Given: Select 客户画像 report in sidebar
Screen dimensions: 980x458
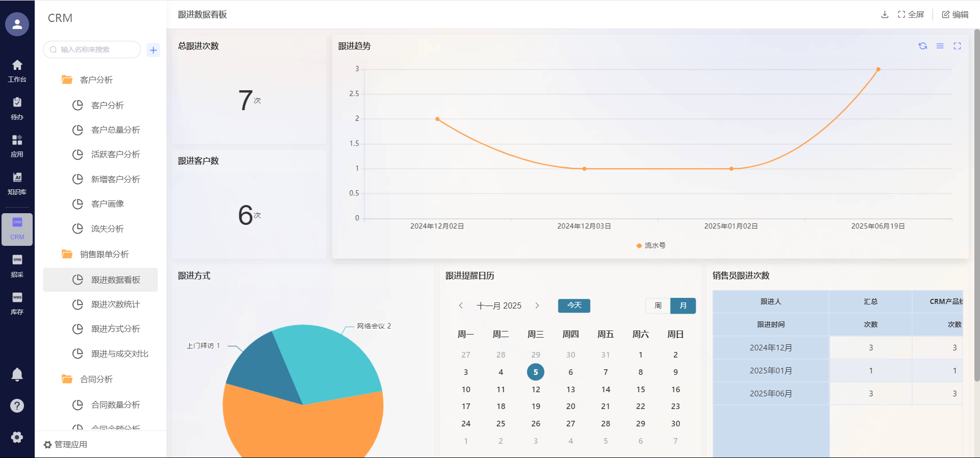Looking at the screenshot, I should click(107, 203).
